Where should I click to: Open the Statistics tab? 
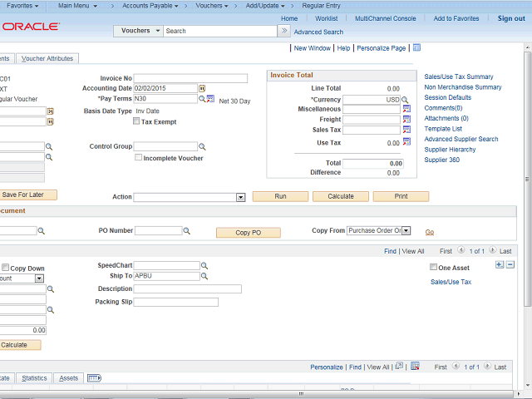pyautogui.click(x=34, y=378)
